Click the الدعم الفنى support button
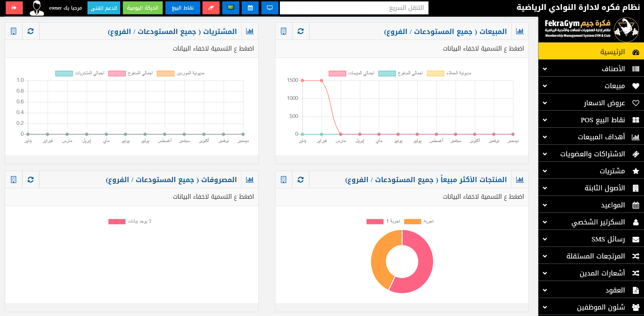The height and width of the screenshot is (316, 644). point(104,8)
